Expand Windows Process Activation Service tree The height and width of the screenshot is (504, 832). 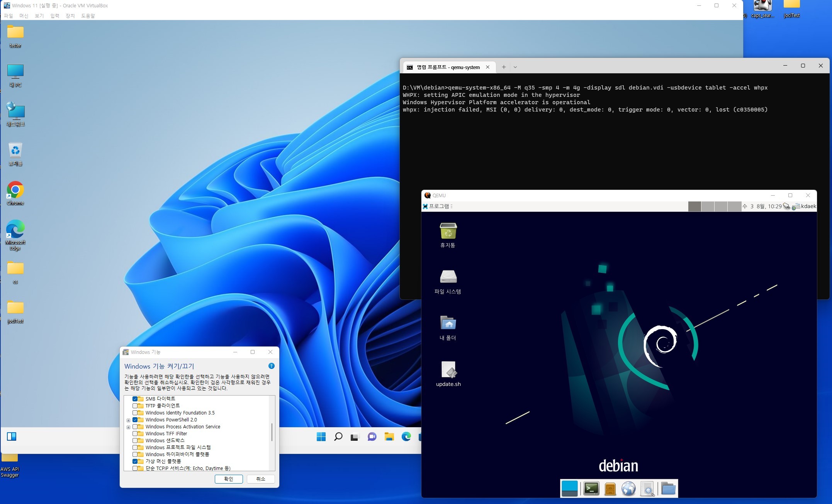click(128, 427)
